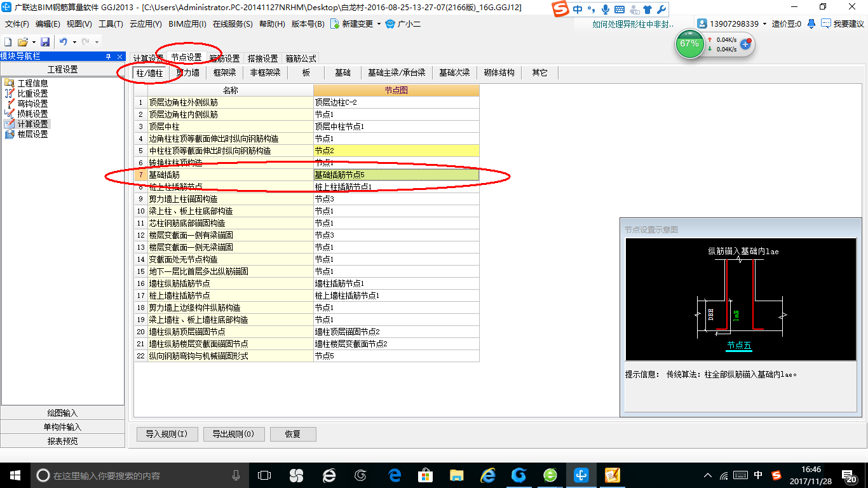The image size is (868, 488).
Task: Open the 编辑(E) menu
Action: tap(48, 24)
